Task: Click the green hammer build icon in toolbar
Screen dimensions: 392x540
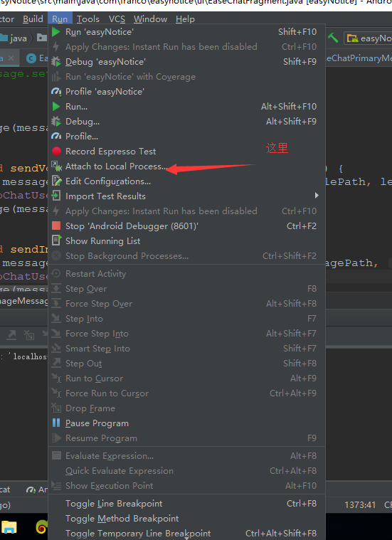Action: pyautogui.click(x=333, y=38)
